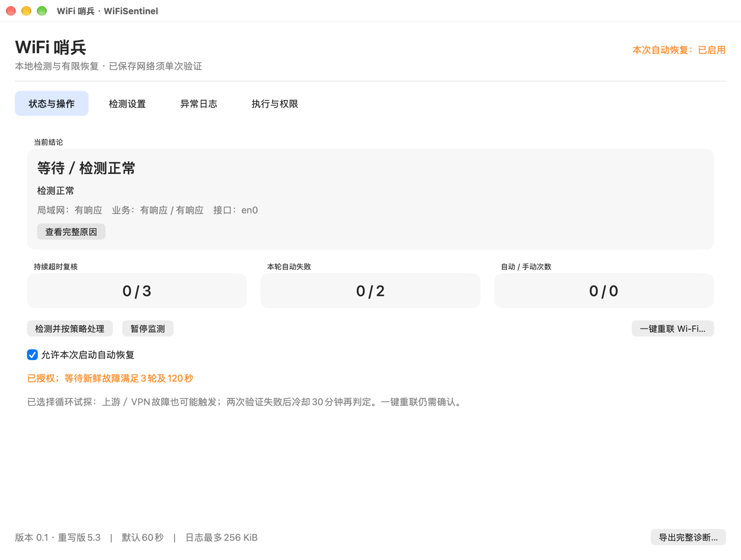Screen dimensions: 741x560
Task: Click 检测并按策略处理 button
Action: tap(70, 329)
